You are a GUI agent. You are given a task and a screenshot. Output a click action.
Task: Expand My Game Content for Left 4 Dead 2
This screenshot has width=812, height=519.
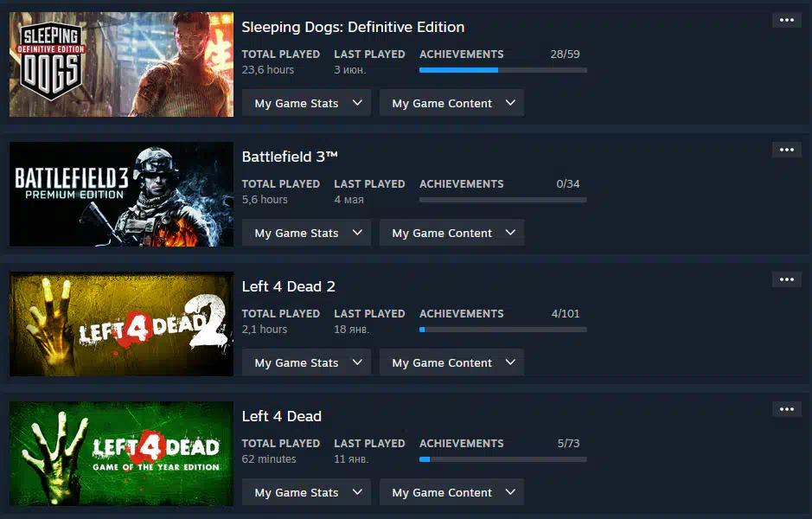pyautogui.click(x=451, y=362)
